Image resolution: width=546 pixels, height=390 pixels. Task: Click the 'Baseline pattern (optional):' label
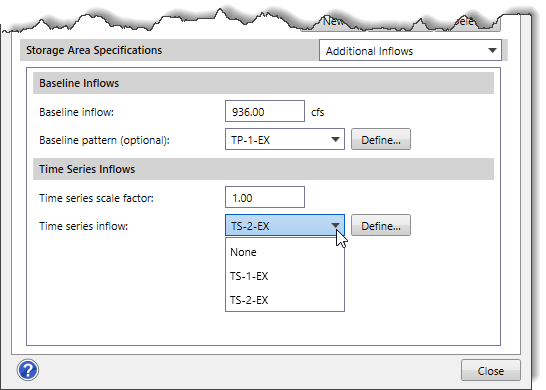(x=104, y=140)
